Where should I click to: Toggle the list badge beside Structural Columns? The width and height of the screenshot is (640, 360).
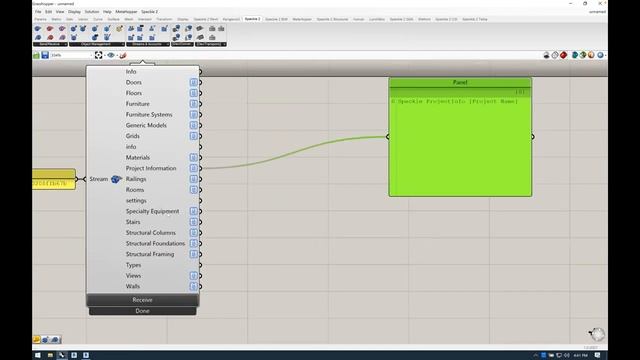(193, 233)
